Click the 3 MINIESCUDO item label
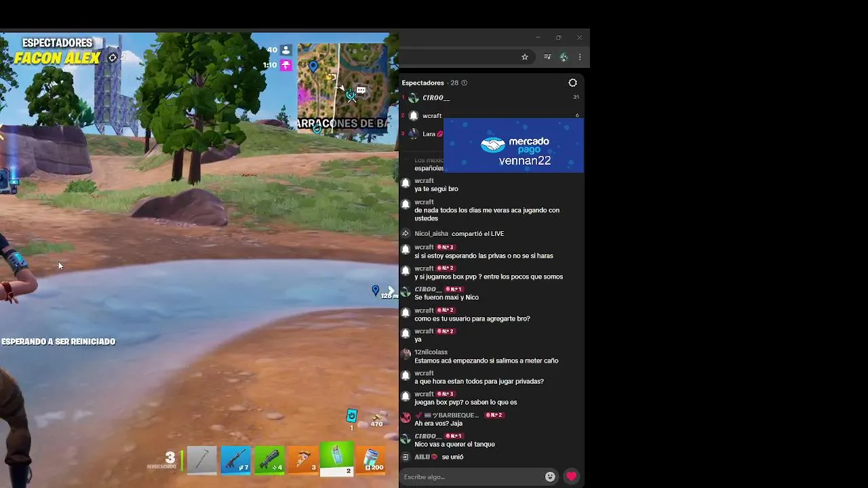 [163, 461]
